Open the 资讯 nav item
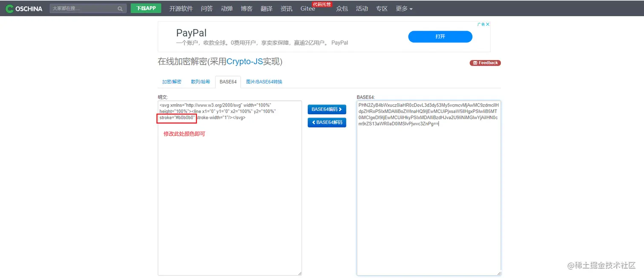This screenshot has width=644, height=278. [287, 9]
